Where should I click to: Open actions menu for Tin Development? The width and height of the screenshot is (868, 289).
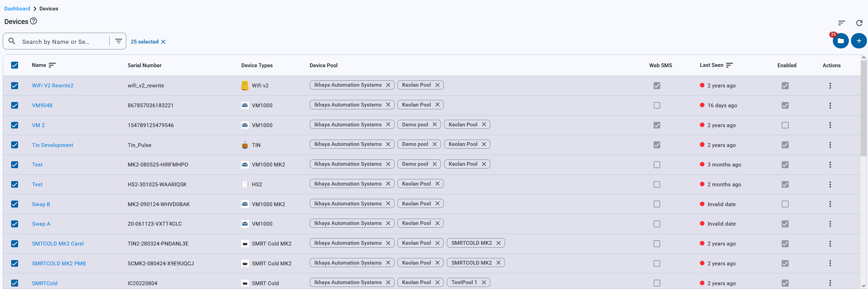[830, 145]
